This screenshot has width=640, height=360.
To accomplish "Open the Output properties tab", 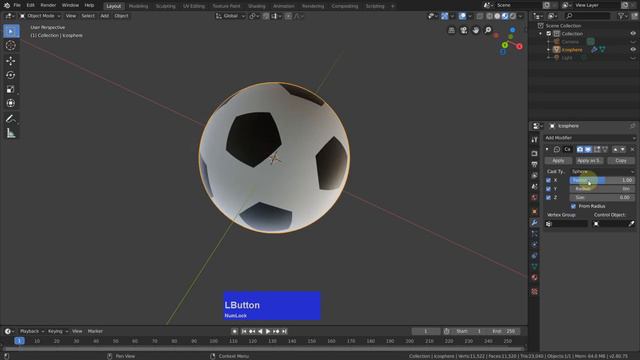I will (534, 164).
